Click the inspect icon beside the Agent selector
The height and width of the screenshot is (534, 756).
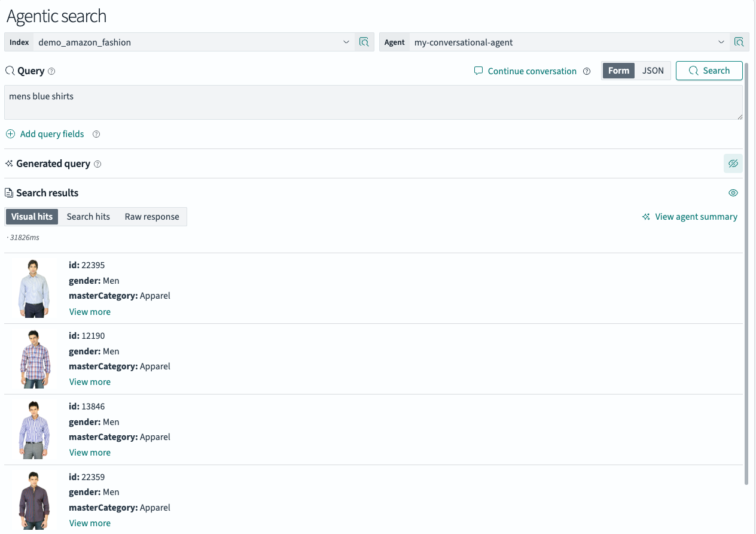739,42
